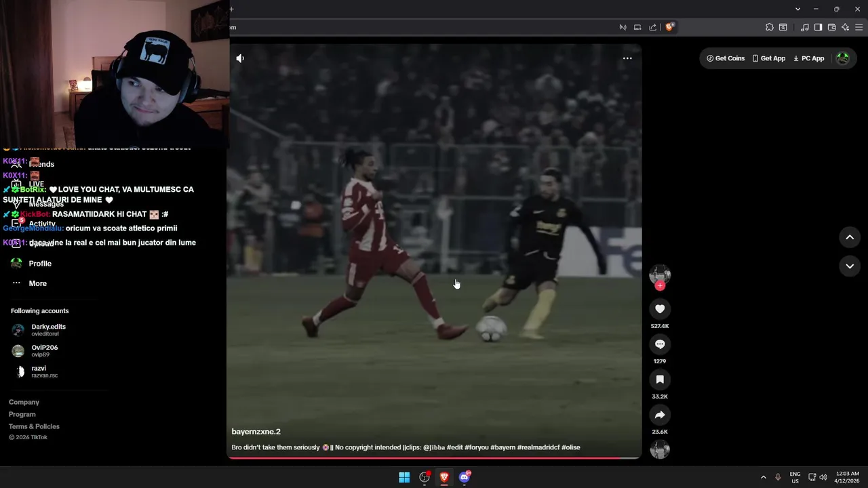Switch to Brave on the taskbar
Image resolution: width=868 pixels, height=488 pixels.
[444, 477]
